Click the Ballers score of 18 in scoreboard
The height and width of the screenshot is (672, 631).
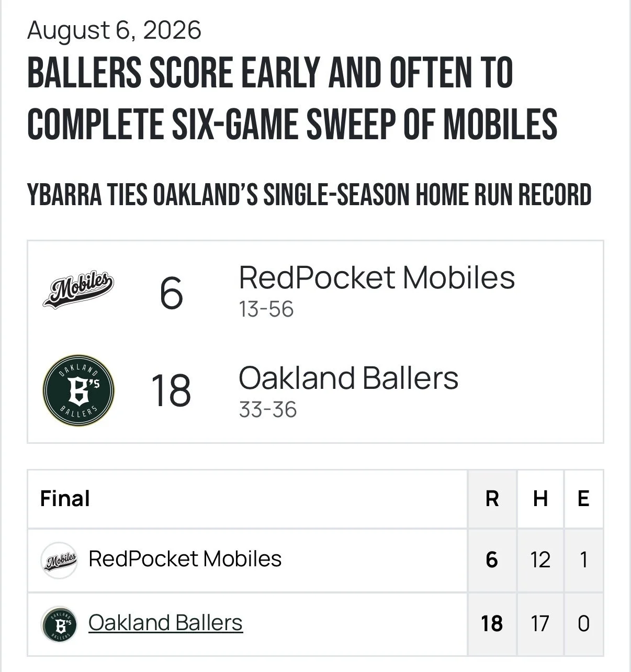point(171,390)
